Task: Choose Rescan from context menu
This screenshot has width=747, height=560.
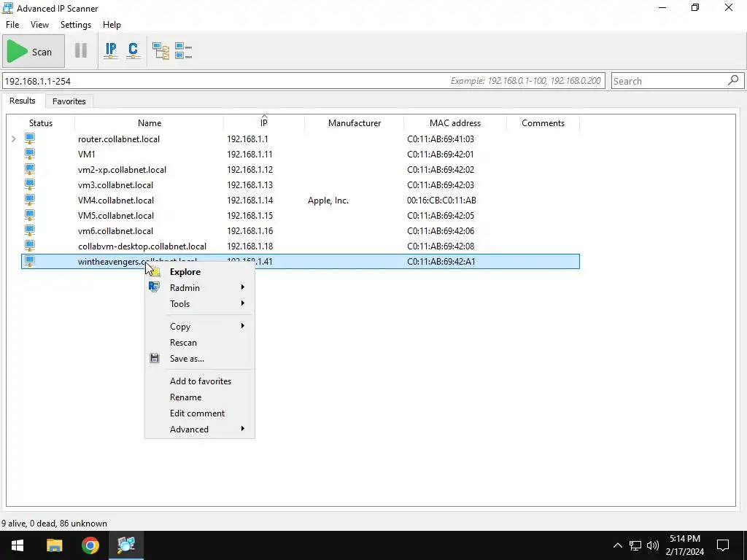Action: tap(200, 343)
